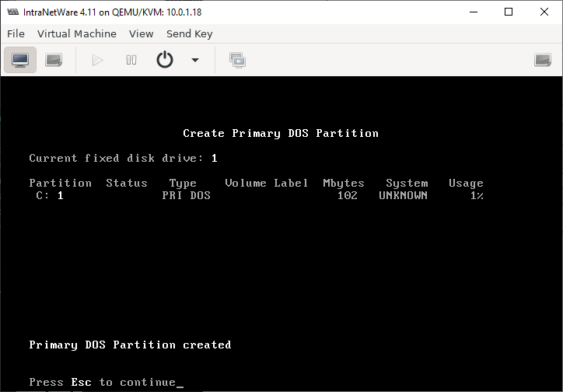Click the UNKNOWN system value in table

coord(404,196)
